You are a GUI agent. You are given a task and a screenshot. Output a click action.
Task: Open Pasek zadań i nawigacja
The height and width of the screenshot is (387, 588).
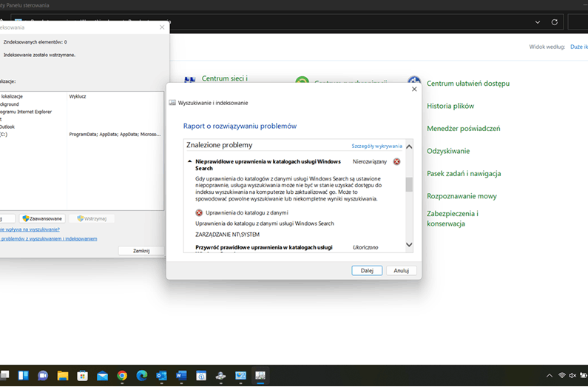pyautogui.click(x=464, y=174)
